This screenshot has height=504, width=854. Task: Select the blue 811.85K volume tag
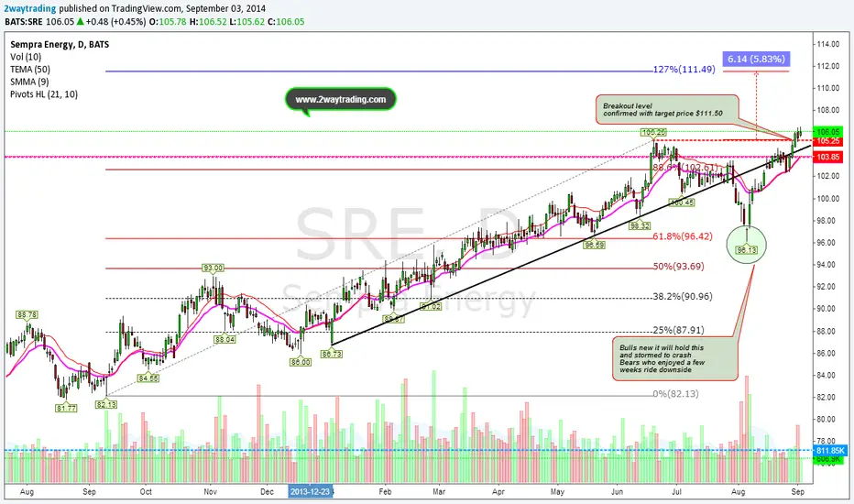coord(830,451)
